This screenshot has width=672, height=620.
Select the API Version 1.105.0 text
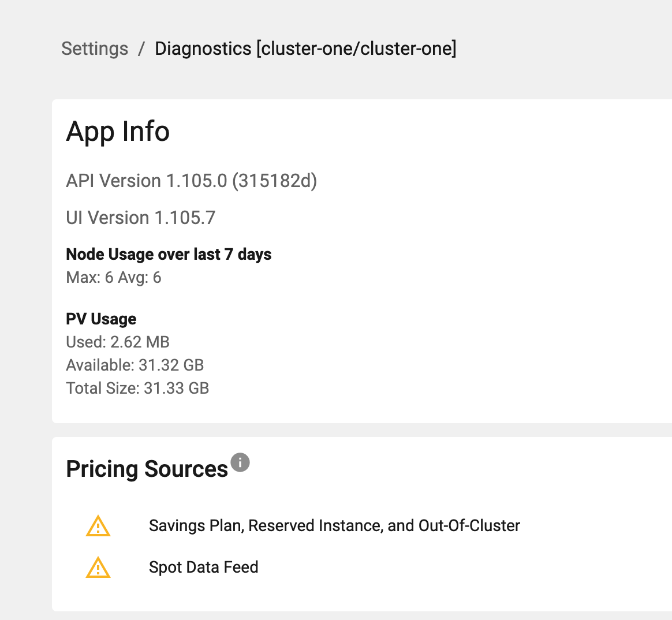click(192, 181)
